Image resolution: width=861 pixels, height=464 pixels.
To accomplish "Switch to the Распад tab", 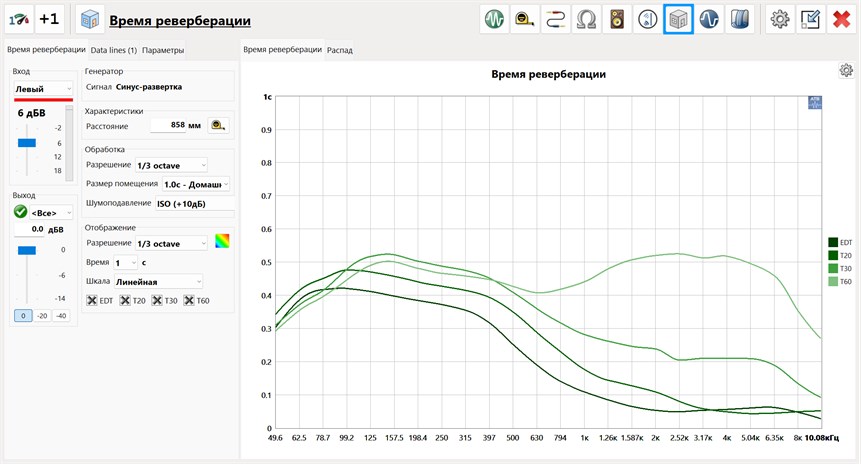I will pos(340,50).
